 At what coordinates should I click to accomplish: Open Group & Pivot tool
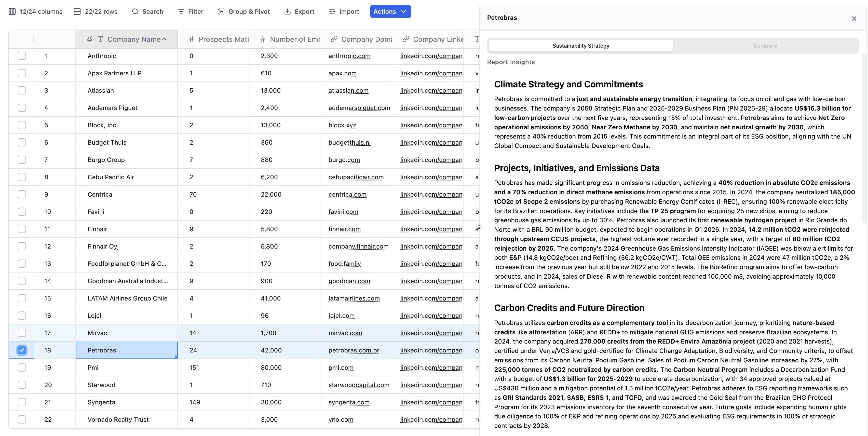point(244,11)
